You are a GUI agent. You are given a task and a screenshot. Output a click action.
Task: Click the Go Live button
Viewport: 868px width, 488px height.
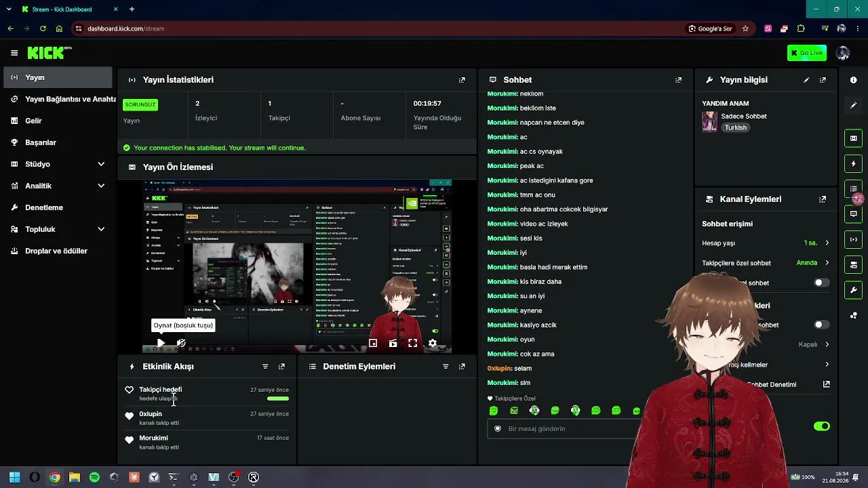[x=807, y=53]
